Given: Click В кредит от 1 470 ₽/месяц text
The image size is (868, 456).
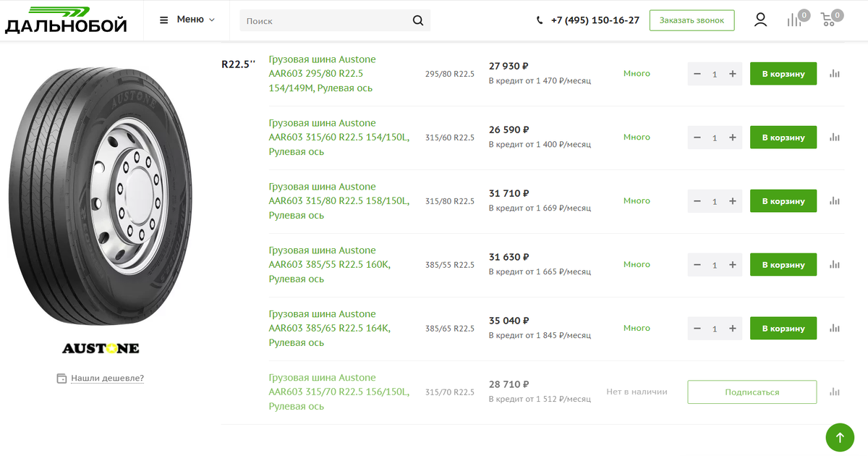Looking at the screenshot, I should pos(540,81).
